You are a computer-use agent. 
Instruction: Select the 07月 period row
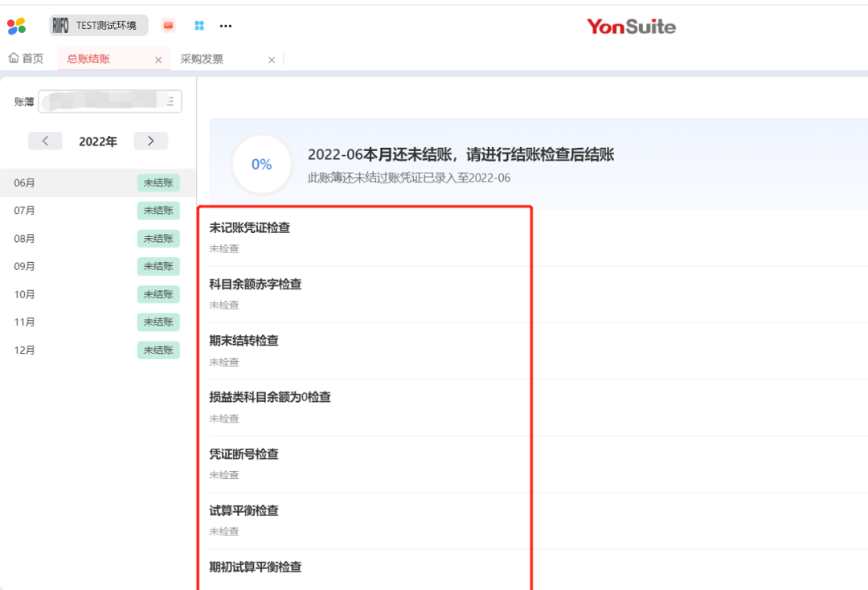[x=98, y=211]
